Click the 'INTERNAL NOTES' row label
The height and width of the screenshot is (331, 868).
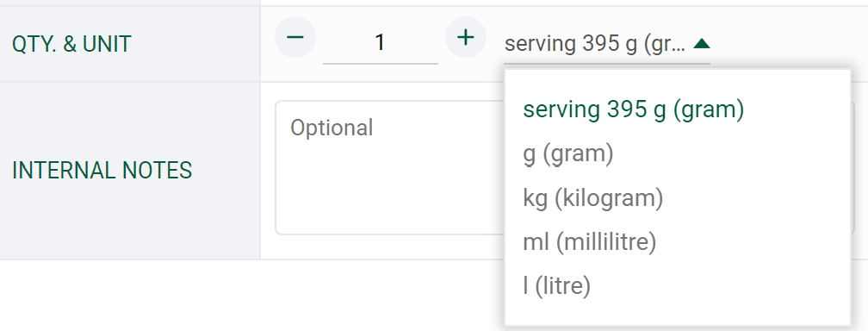[102, 170]
